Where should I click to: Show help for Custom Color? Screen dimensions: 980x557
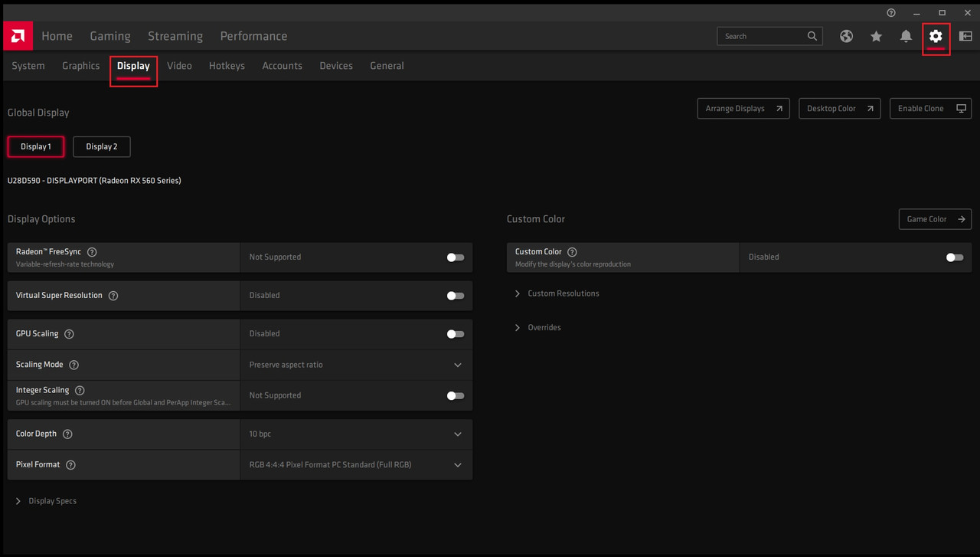pyautogui.click(x=572, y=252)
